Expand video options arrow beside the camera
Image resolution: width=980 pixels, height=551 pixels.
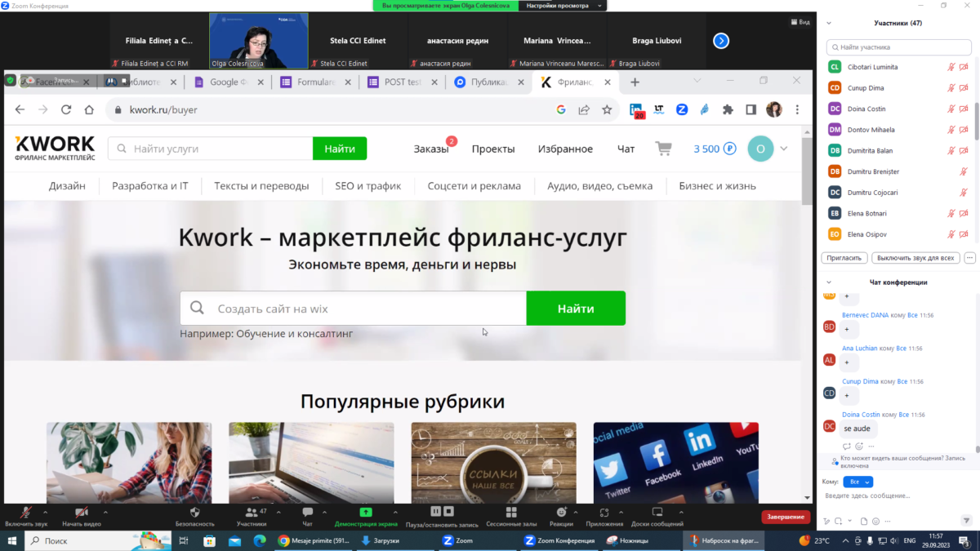point(105,512)
